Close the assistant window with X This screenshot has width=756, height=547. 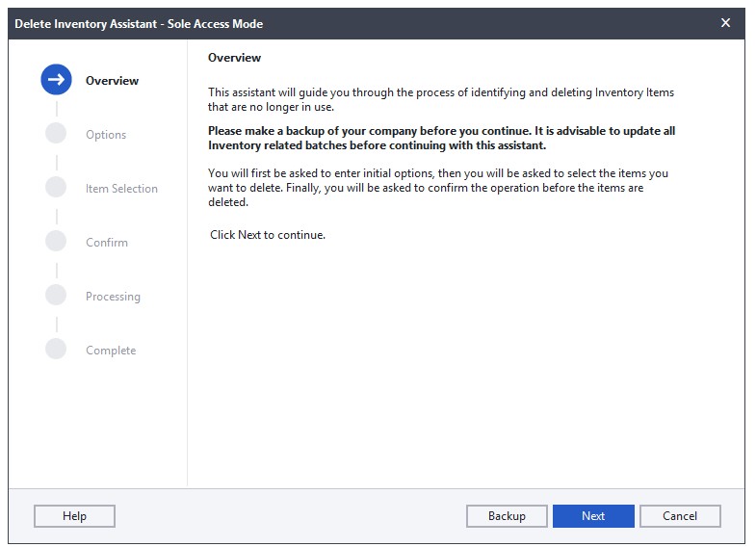pos(726,23)
